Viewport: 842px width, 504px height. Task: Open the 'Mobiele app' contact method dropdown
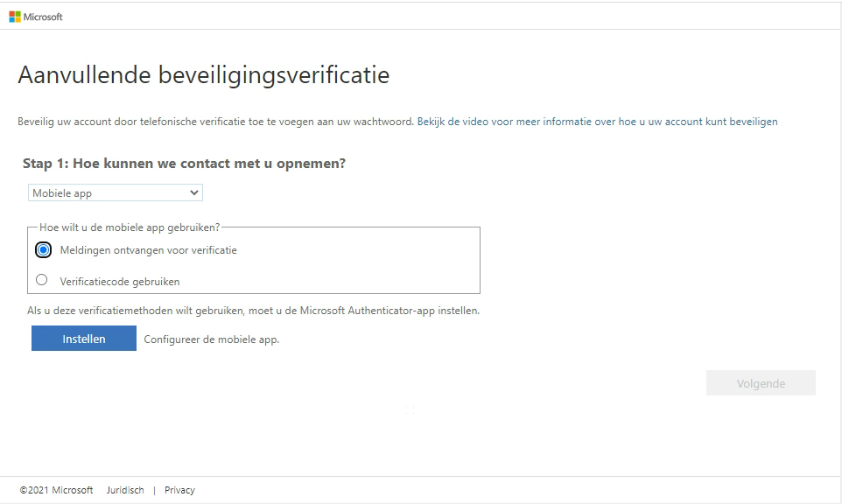coord(116,192)
